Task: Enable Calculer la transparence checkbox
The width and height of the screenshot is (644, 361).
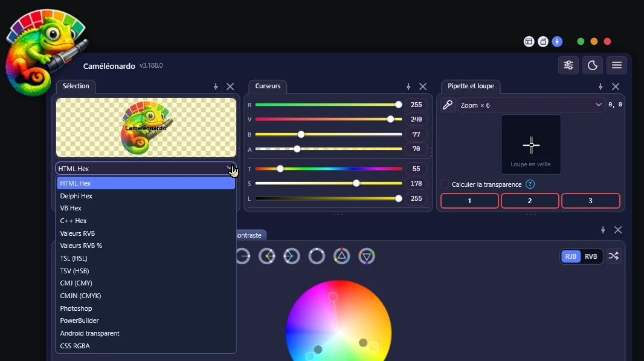Action: click(x=445, y=184)
